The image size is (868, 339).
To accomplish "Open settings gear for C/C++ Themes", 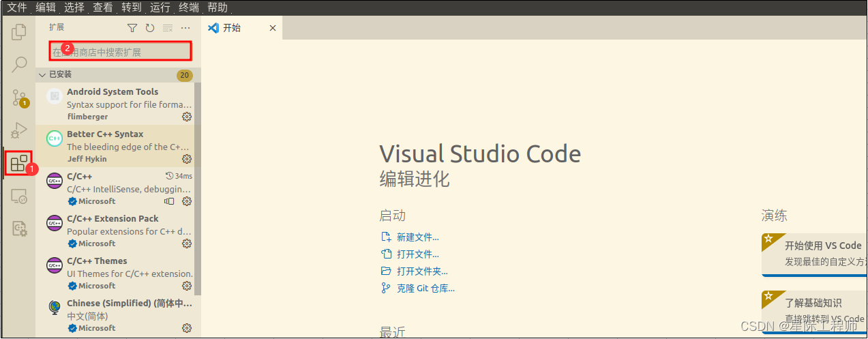I will pos(187,286).
